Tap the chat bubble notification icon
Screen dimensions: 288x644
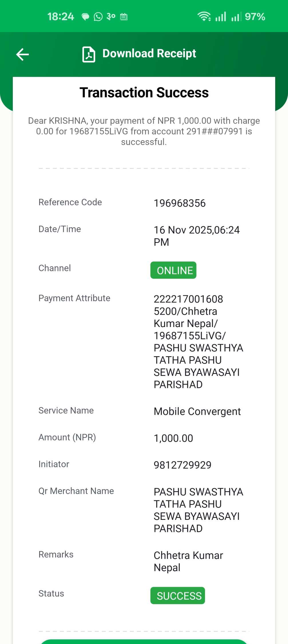pyautogui.click(x=85, y=17)
